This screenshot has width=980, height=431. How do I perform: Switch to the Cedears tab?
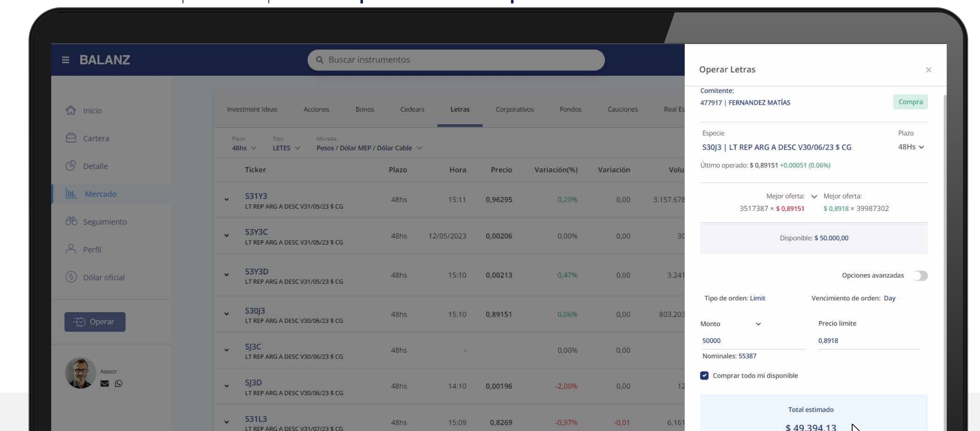point(412,109)
